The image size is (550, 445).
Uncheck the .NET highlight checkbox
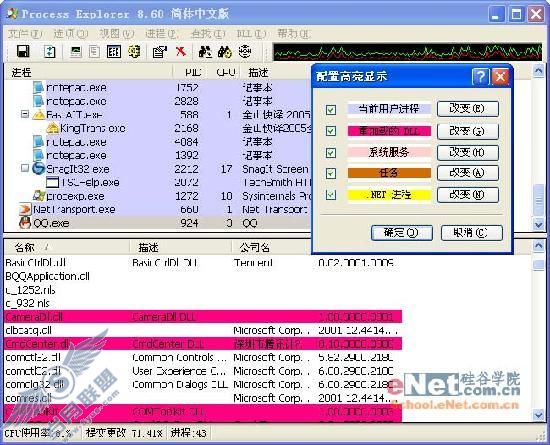click(x=331, y=195)
